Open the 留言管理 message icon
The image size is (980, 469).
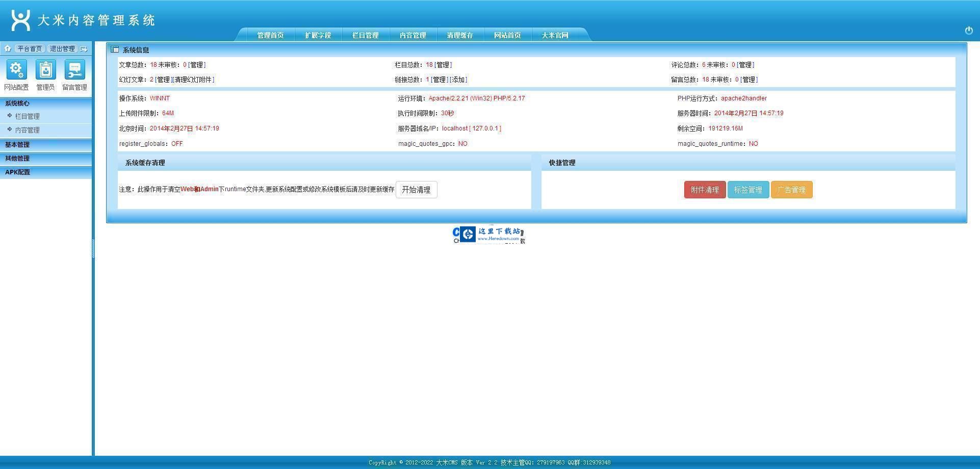coord(74,70)
